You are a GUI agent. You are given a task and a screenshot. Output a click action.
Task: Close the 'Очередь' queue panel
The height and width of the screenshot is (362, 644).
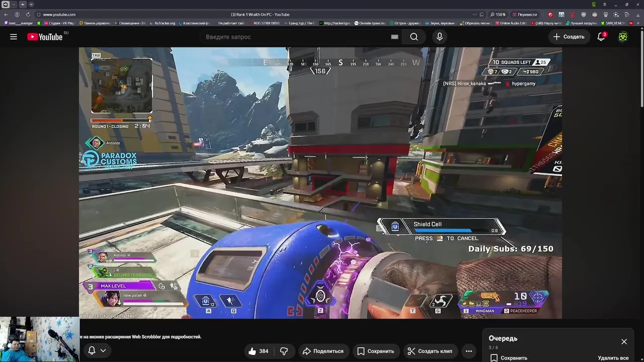click(x=624, y=341)
